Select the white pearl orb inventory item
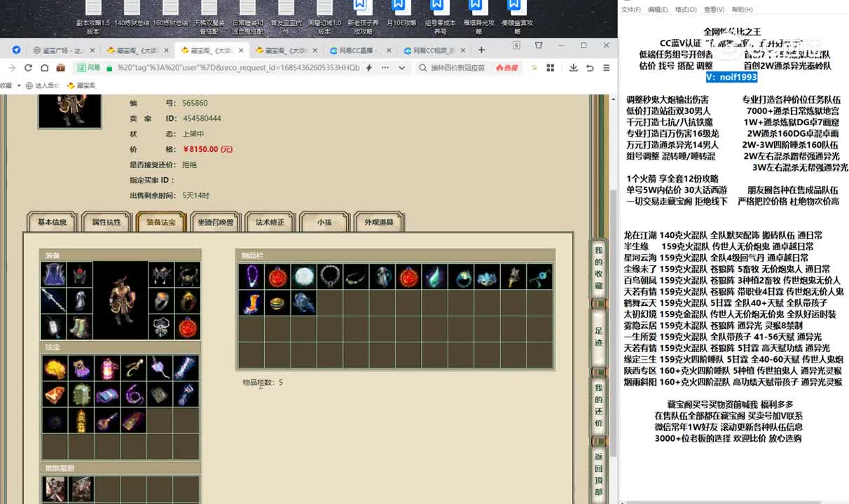This screenshot has height=504, width=849. click(x=304, y=276)
